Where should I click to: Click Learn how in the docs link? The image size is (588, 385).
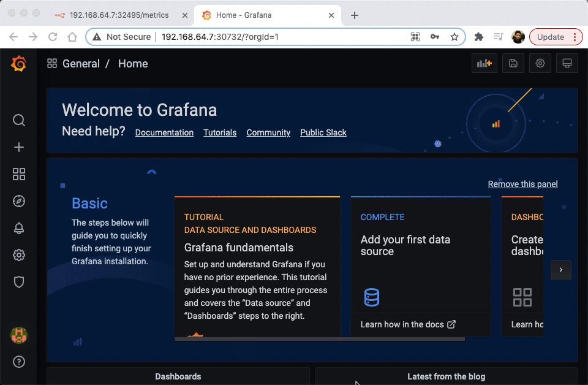coord(408,324)
